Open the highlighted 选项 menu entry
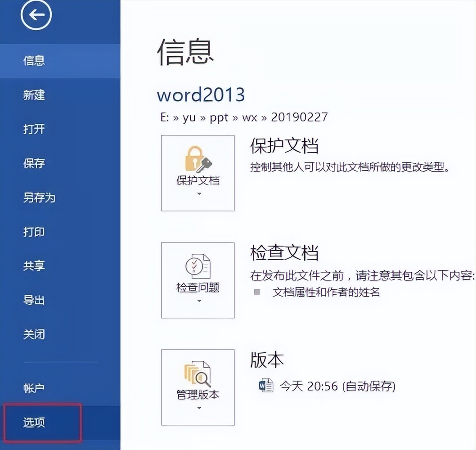Image resolution: width=476 pixels, height=450 pixels. 35,421
